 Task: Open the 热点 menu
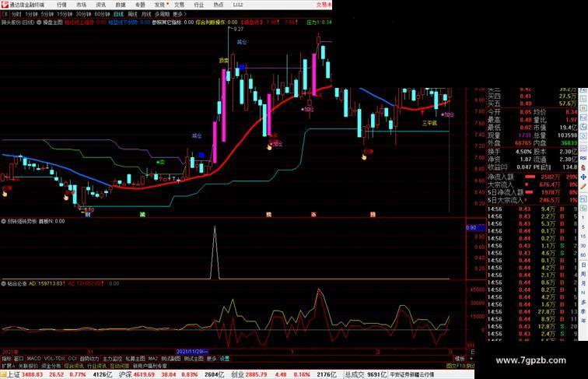[219, 5]
